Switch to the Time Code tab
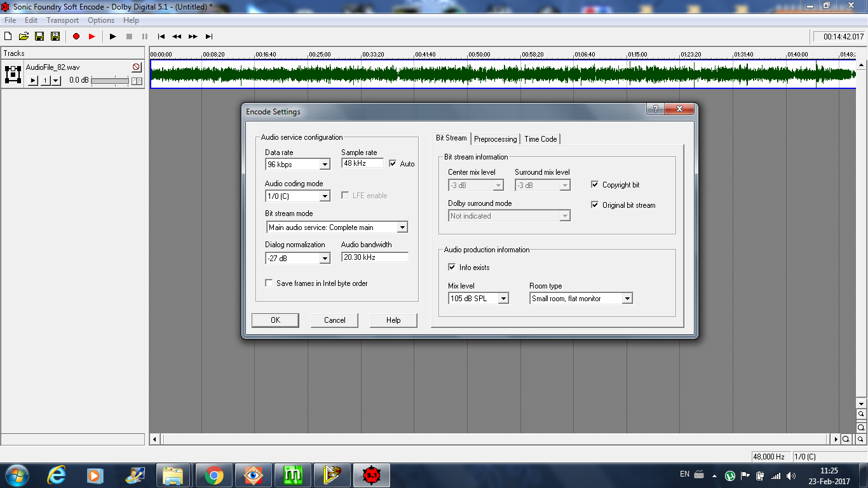The width and height of the screenshot is (868, 488). click(x=541, y=139)
